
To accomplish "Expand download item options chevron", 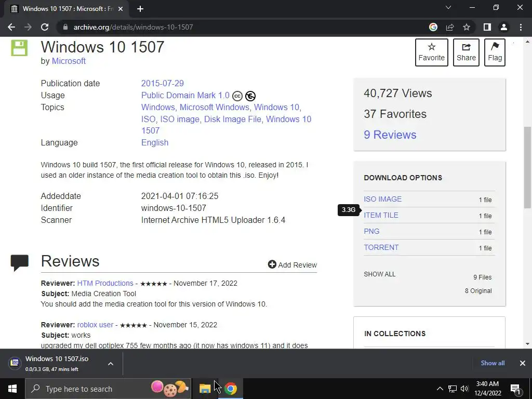I will [x=111, y=364].
